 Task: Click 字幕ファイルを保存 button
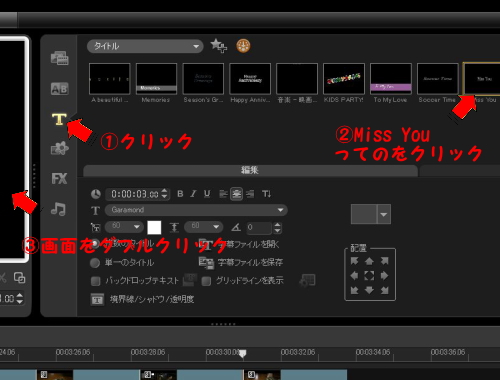coord(250,262)
